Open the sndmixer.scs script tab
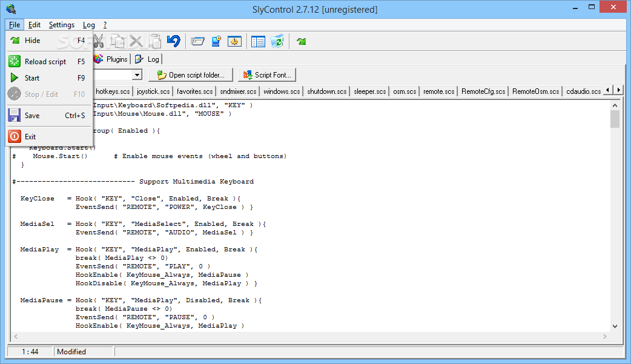Viewport: 631px width, 364px height. tap(238, 91)
